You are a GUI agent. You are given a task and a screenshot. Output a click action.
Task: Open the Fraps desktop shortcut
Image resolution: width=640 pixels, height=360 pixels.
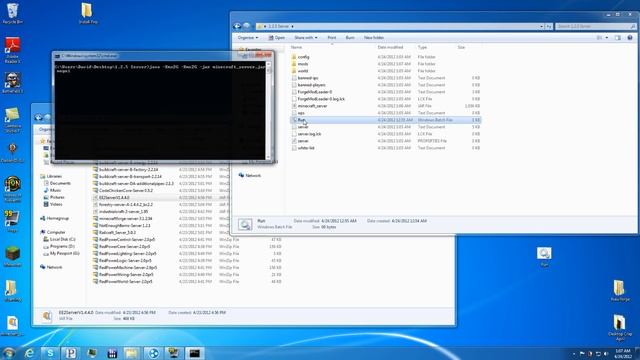pyautogui.click(x=12, y=222)
